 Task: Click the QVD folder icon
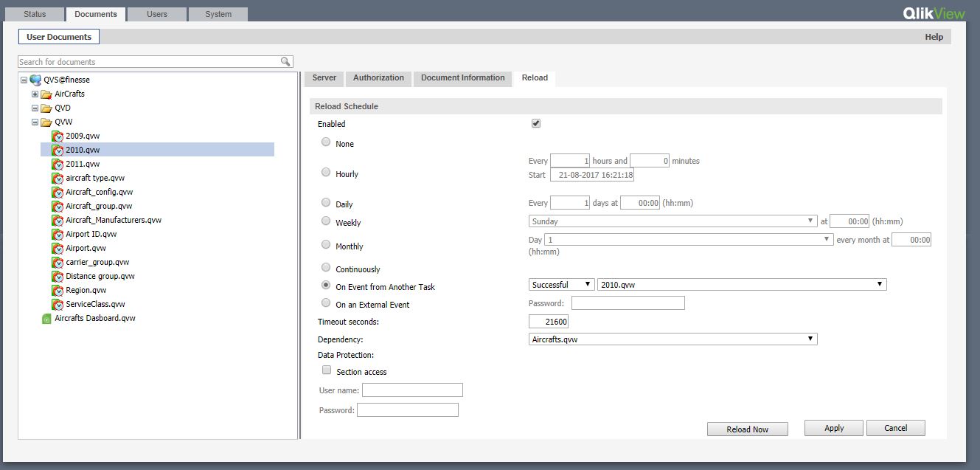[x=46, y=108]
